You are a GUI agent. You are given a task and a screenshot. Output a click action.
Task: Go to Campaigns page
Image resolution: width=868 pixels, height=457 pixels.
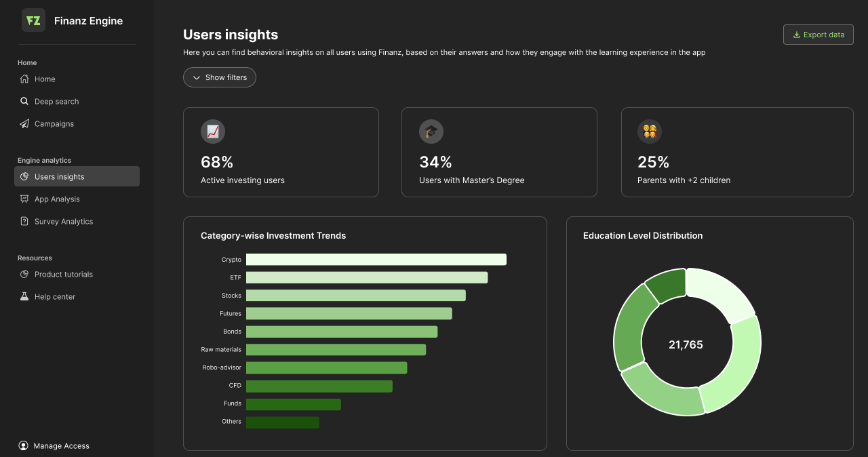click(x=77, y=123)
